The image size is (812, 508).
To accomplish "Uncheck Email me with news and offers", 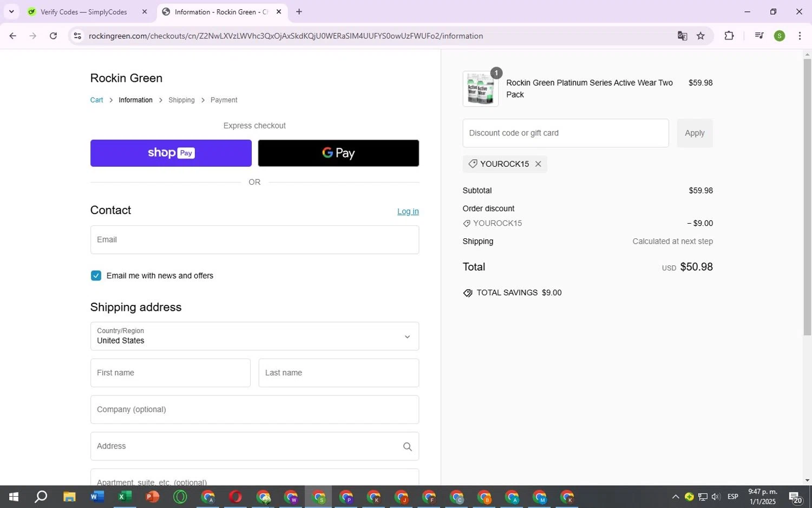I will (x=96, y=276).
